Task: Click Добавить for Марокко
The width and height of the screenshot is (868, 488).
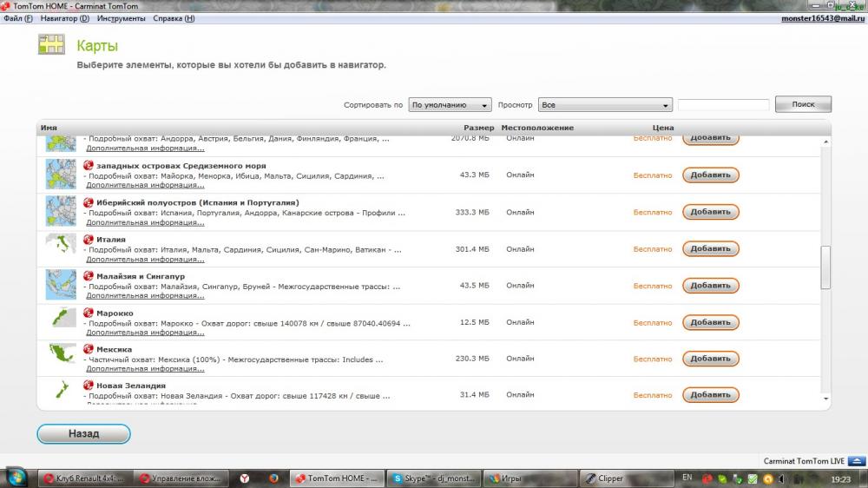Action: (x=710, y=322)
